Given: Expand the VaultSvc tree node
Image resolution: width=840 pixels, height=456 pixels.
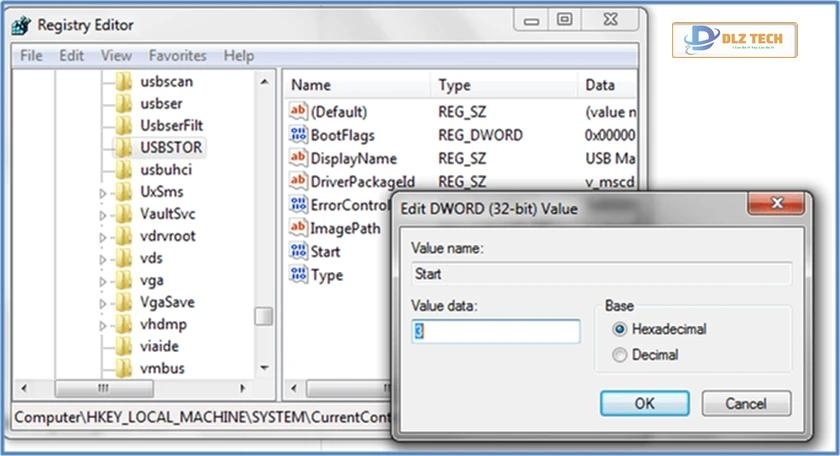Looking at the screenshot, I should 102,214.
